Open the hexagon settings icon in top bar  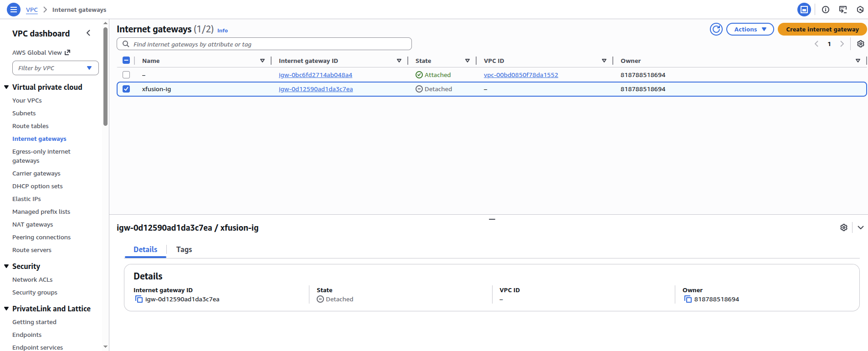click(860, 10)
